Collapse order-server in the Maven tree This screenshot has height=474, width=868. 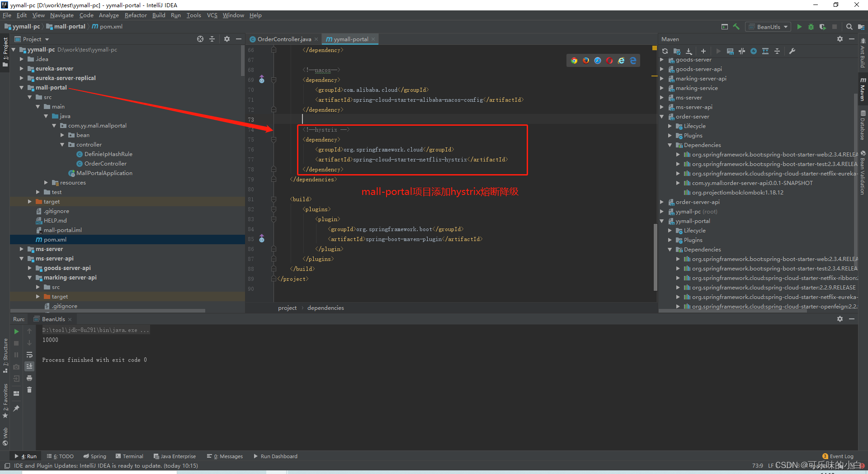[662, 117]
